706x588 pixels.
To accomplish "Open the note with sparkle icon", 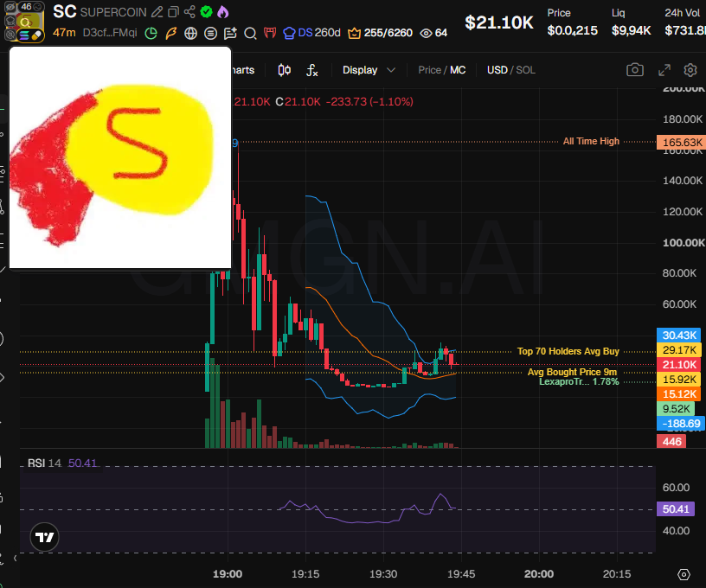I will pyautogui.click(x=230, y=33).
